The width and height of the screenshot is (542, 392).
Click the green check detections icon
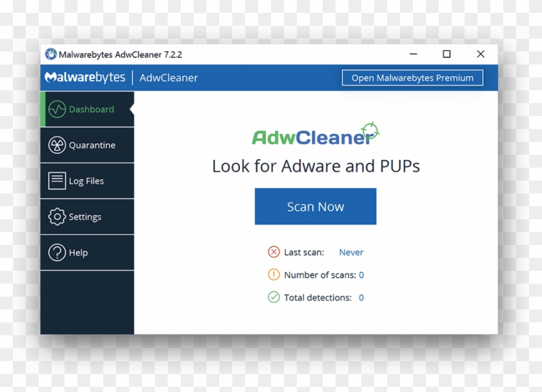click(274, 297)
